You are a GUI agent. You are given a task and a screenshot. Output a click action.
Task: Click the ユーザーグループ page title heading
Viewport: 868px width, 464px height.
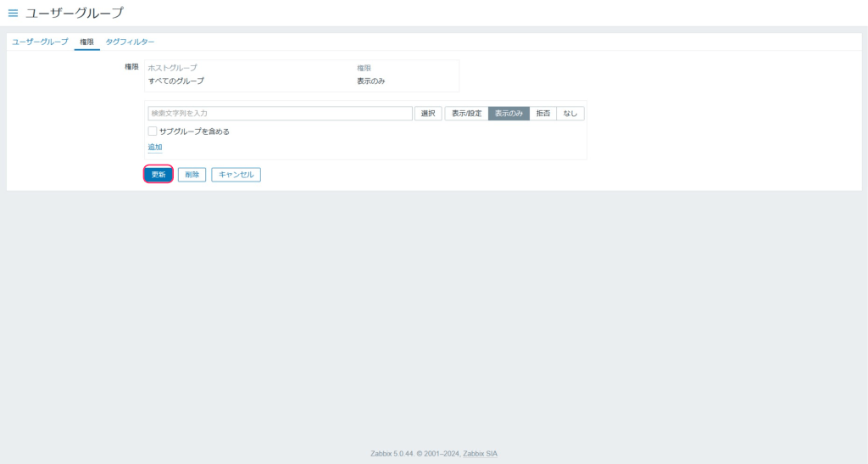(75, 13)
